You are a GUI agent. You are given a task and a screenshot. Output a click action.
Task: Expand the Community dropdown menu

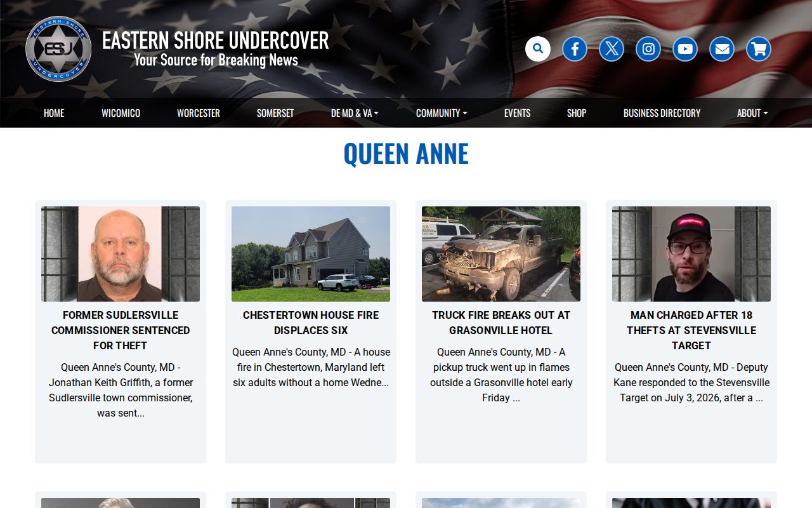click(x=442, y=113)
